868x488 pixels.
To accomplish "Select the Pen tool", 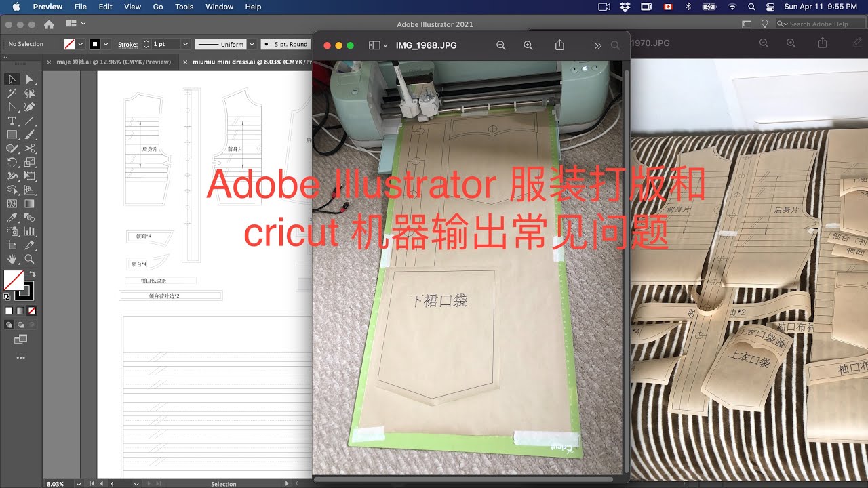I will [30, 107].
